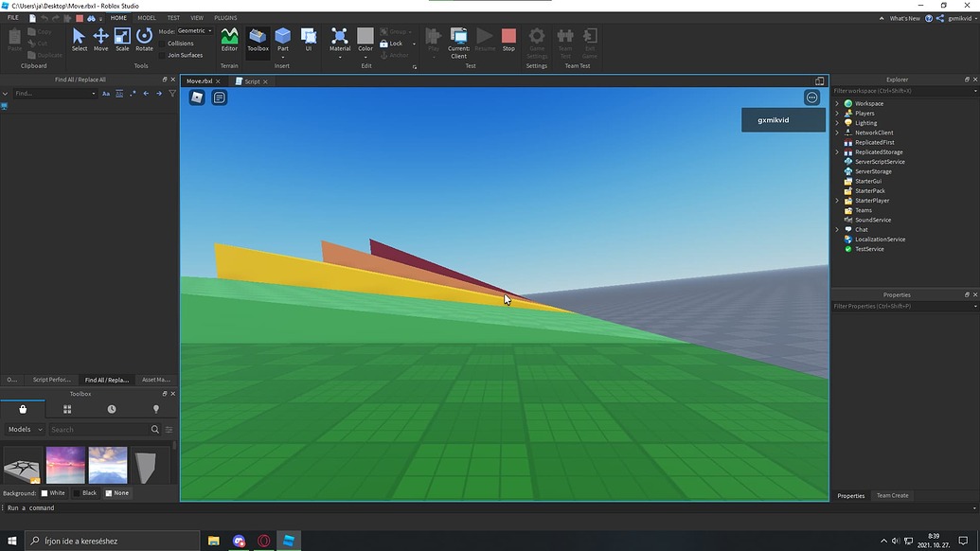The image size is (980, 551).
Task: Toggle regex option in Find panel
Action: click(133, 94)
